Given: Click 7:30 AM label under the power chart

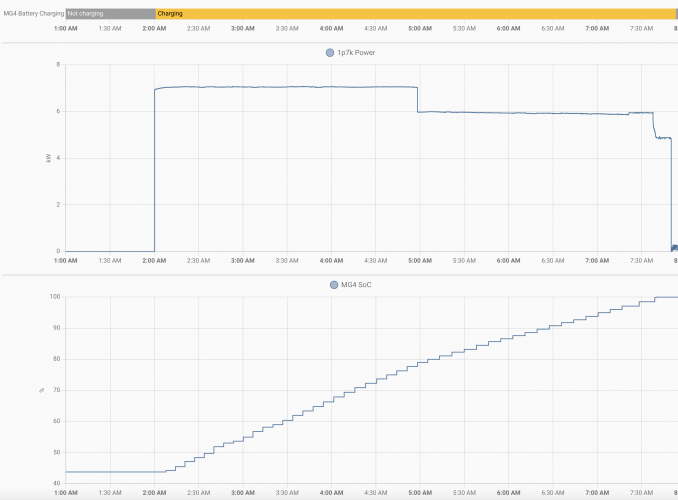Looking at the screenshot, I should [641, 261].
